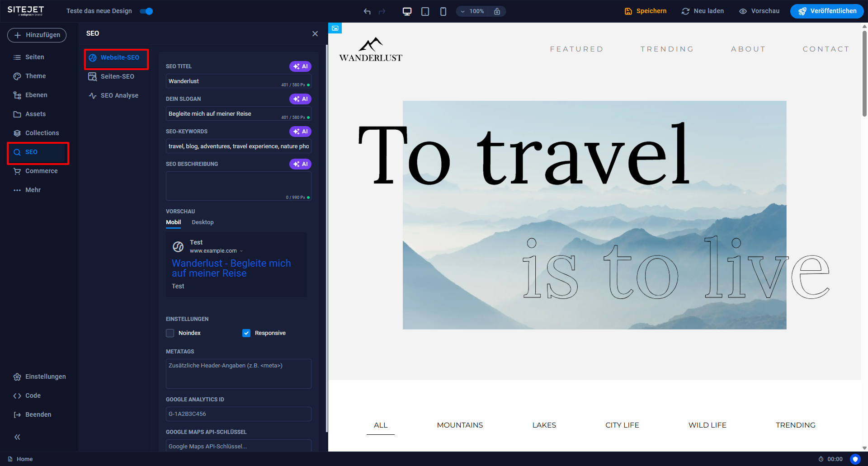868x466 pixels.
Task: Select the Seiten-SEO tab
Action: 112,76
